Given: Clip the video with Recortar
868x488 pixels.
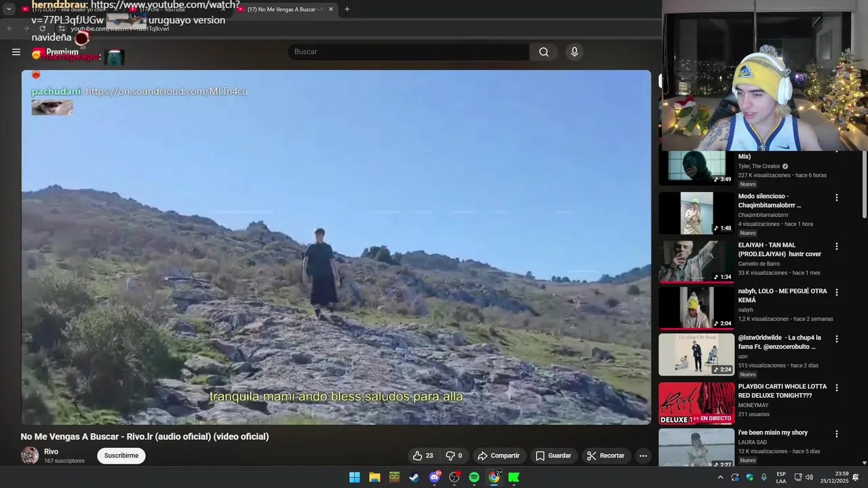Looking at the screenshot, I should pos(606,455).
